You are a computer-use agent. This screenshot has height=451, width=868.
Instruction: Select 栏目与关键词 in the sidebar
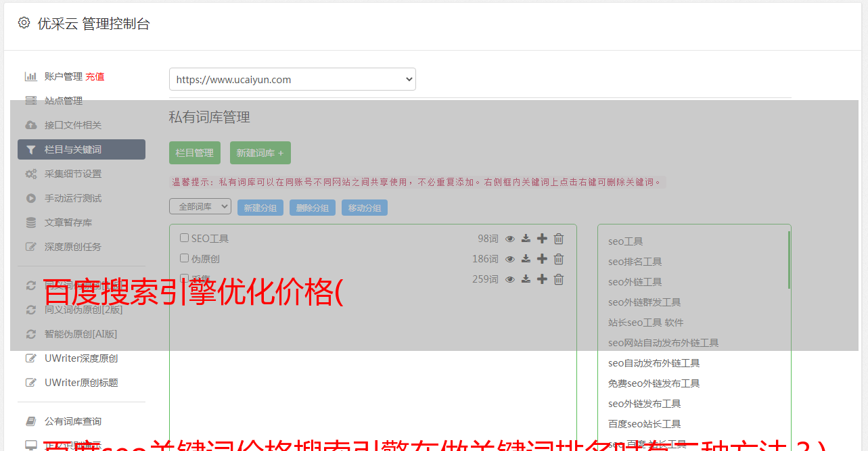[81, 149]
